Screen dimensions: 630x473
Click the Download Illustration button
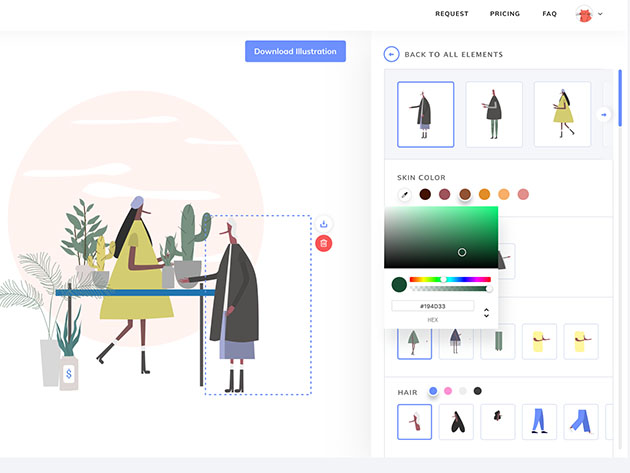point(295,51)
